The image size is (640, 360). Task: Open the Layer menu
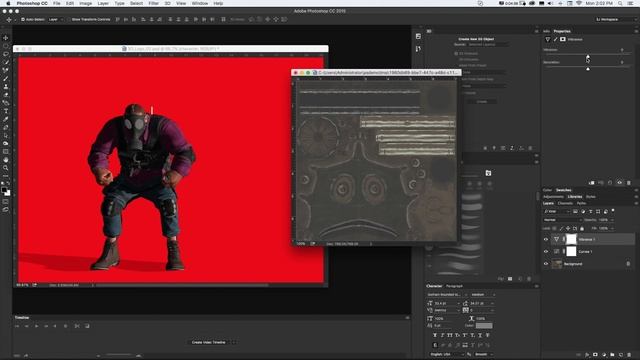[103, 3]
